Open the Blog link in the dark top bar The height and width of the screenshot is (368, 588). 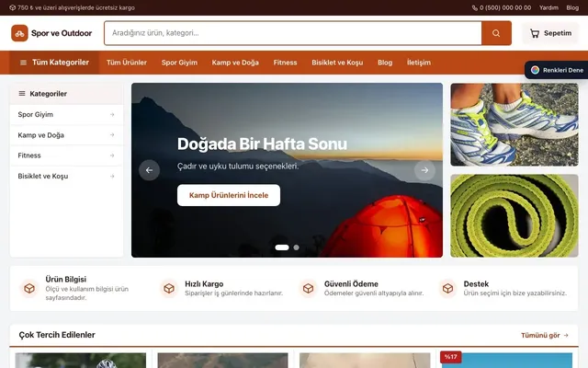point(572,7)
